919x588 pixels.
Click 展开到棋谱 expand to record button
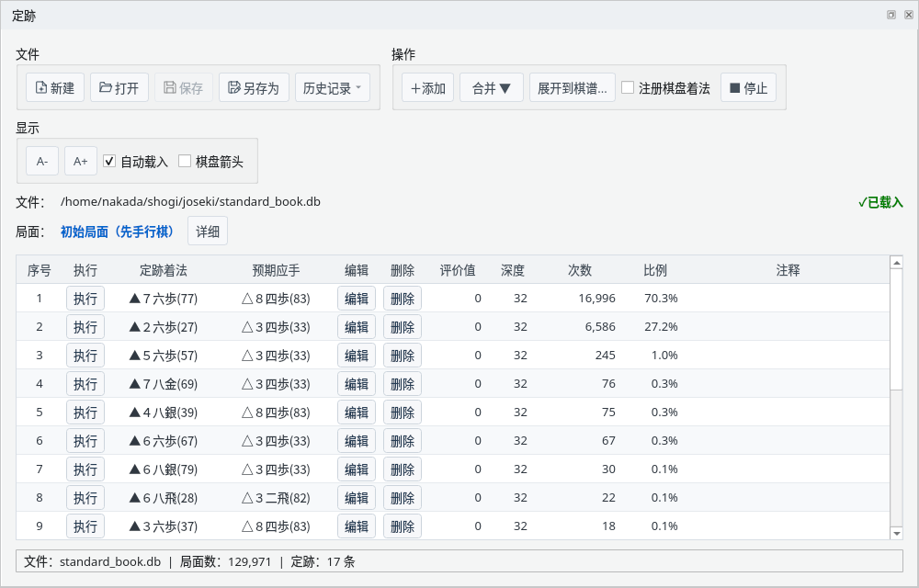click(572, 88)
